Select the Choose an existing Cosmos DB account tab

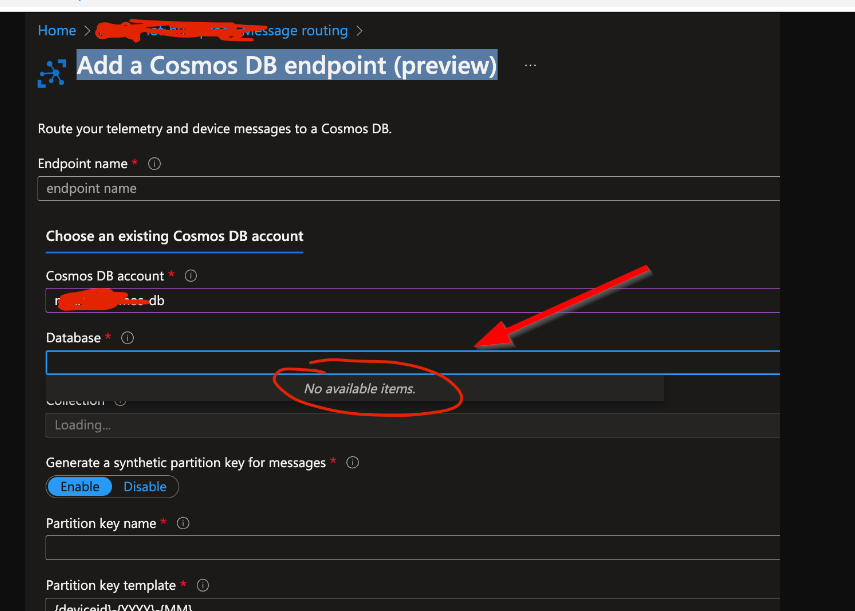coord(174,237)
